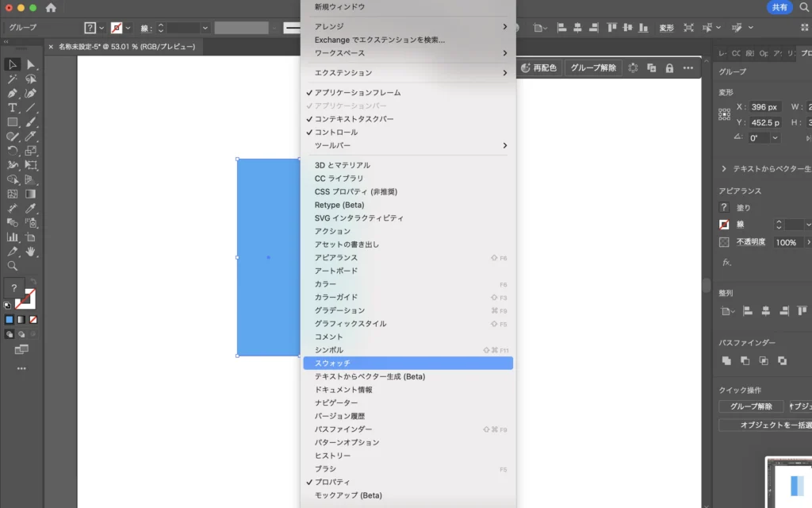The width and height of the screenshot is (812, 508).
Task: Open パスファインダー from the menu list
Action: 343,429
